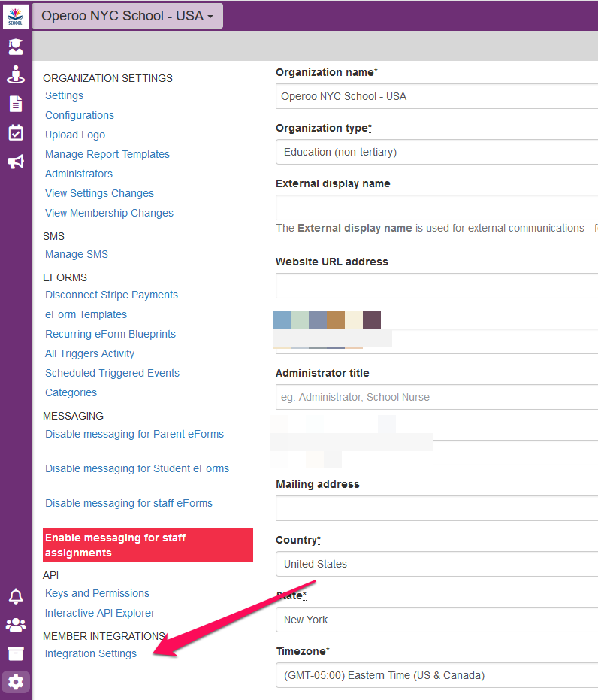Click Enable messaging for staff assignments
This screenshot has width=598, height=700.
(147, 545)
